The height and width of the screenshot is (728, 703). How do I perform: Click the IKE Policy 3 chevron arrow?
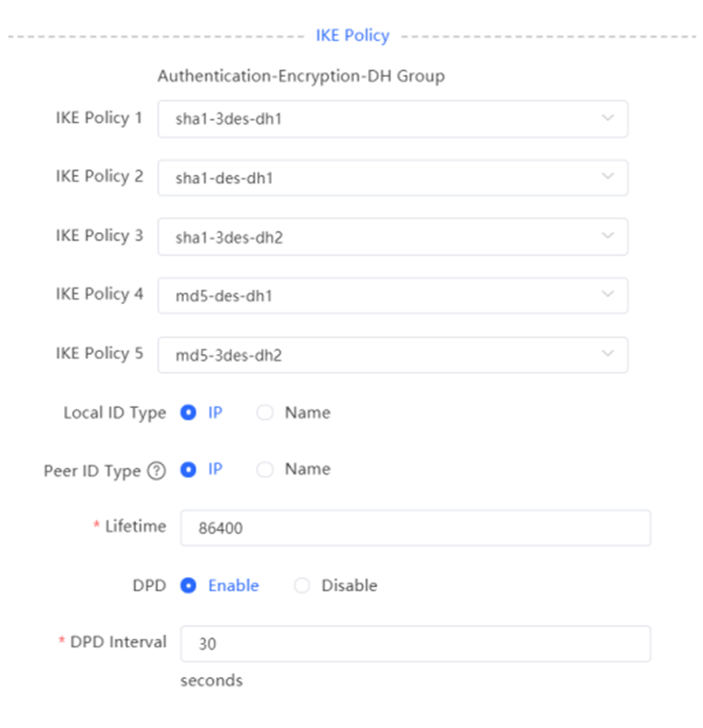(607, 236)
